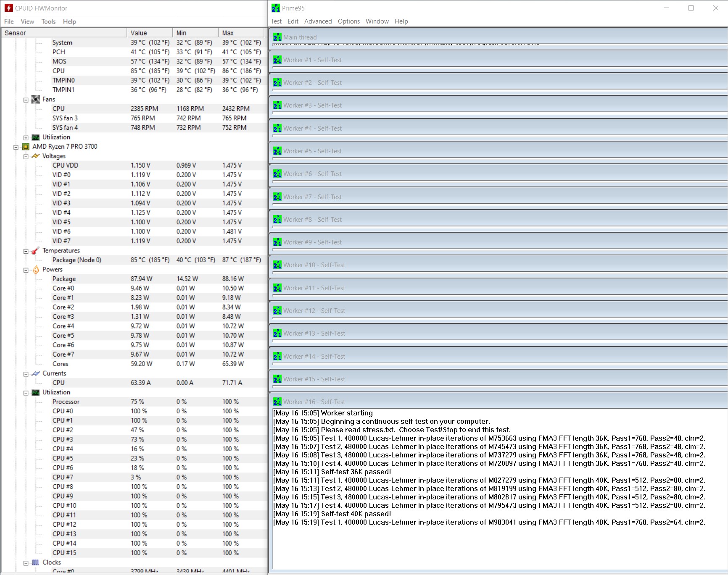Open Prime95 Options menu
728x575 pixels.
349,21
